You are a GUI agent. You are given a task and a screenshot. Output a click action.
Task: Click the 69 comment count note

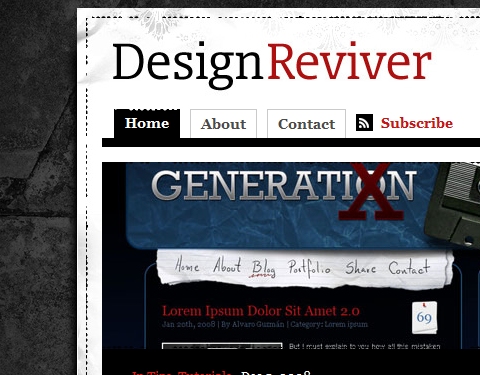424,317
